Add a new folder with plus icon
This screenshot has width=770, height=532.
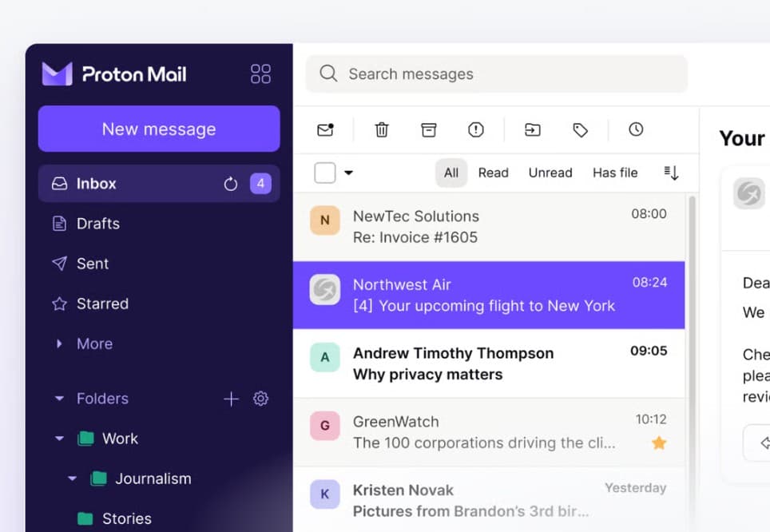(x=231, y=399)
